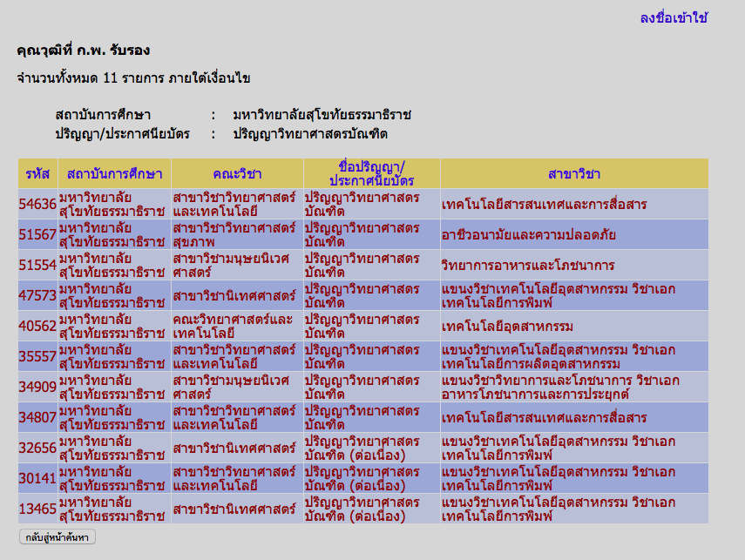Open record code 30141

click(37, 478)
